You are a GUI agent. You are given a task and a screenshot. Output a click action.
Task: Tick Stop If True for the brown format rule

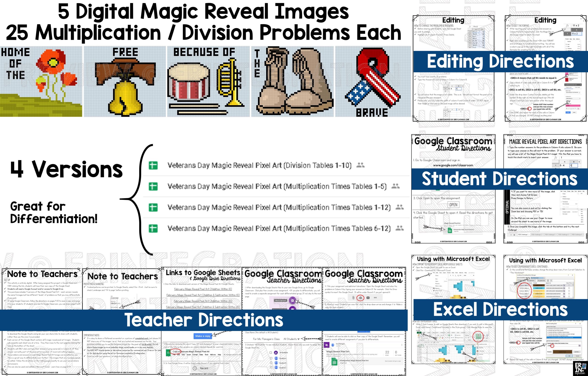click(x=569, y=285)
